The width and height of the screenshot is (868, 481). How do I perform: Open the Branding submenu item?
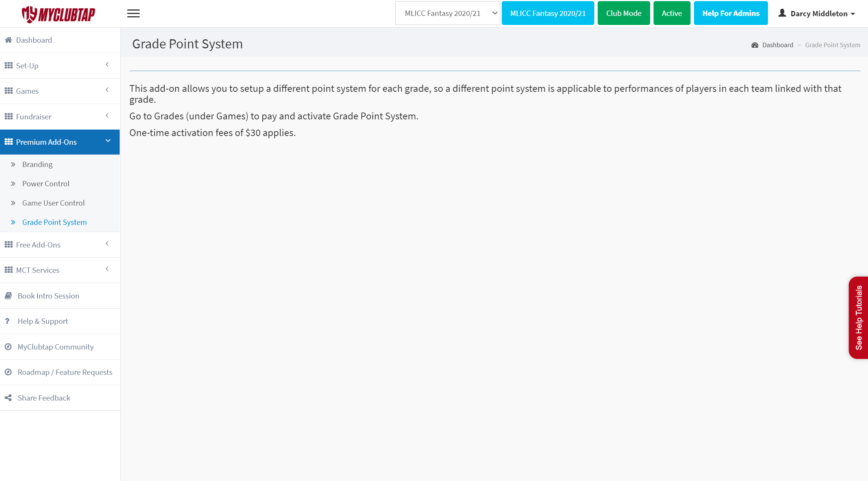(x=37, y=164)
